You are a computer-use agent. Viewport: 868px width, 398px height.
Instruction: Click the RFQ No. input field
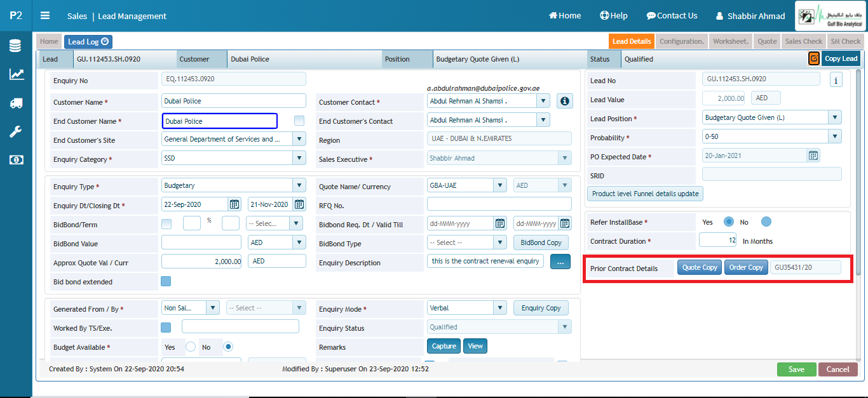pos(499,204)
